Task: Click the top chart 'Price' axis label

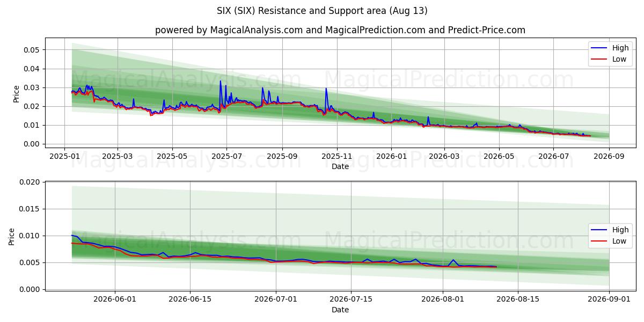Action: click(16, 94)
